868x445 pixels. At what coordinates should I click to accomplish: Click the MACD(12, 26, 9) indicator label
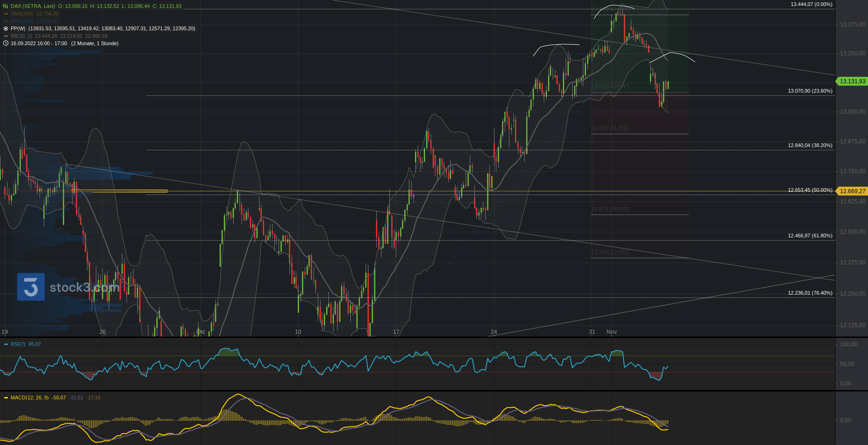pyautogui.click(x=29, y=398)
